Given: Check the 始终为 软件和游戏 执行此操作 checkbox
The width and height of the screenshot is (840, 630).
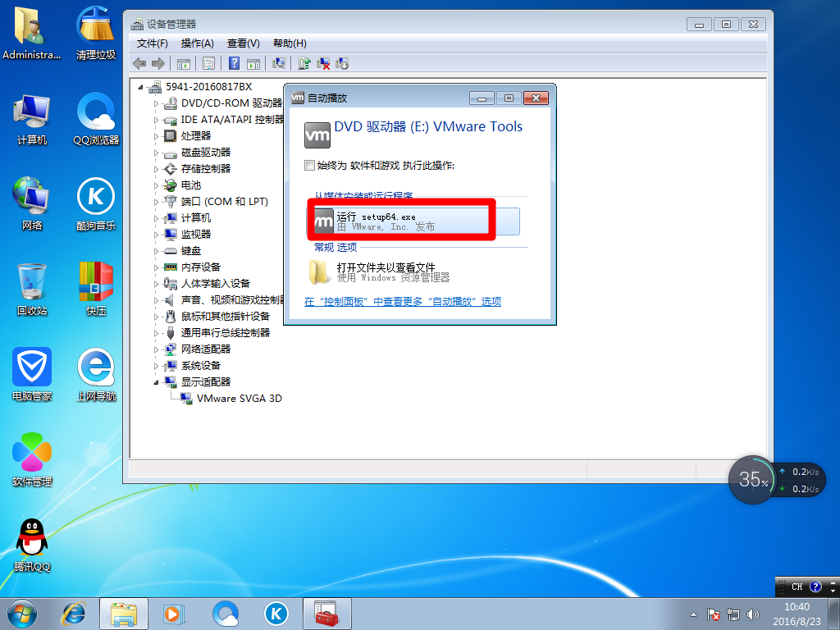Looking at the screenshot, I should (309, 166).
